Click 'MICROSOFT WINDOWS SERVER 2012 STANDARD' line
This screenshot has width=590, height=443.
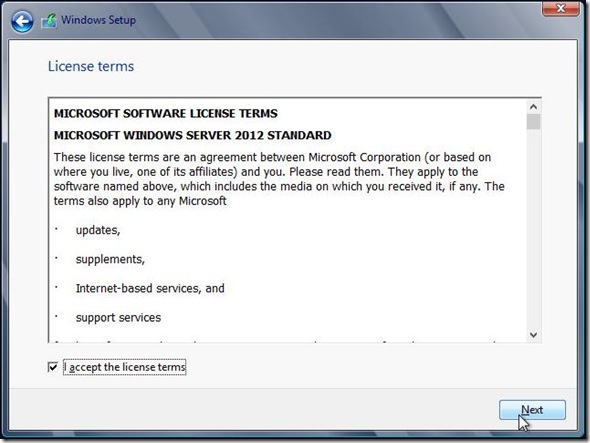192,135
